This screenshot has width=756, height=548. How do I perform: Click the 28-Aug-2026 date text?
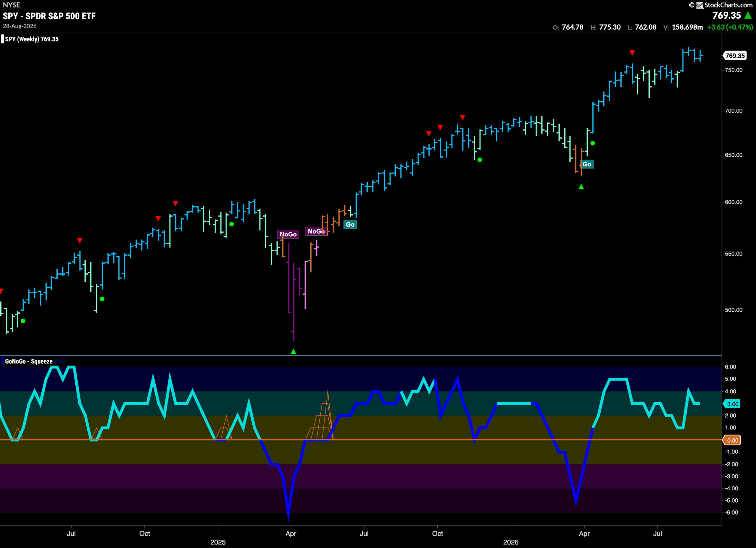[20, 26]
